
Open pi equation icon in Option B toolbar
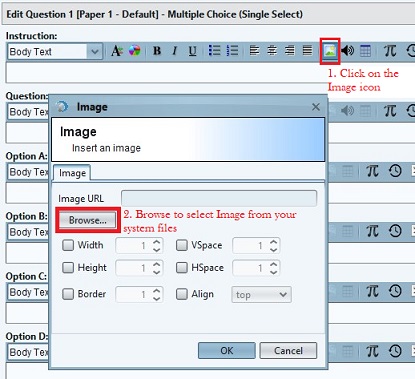[x=372, y=231]
